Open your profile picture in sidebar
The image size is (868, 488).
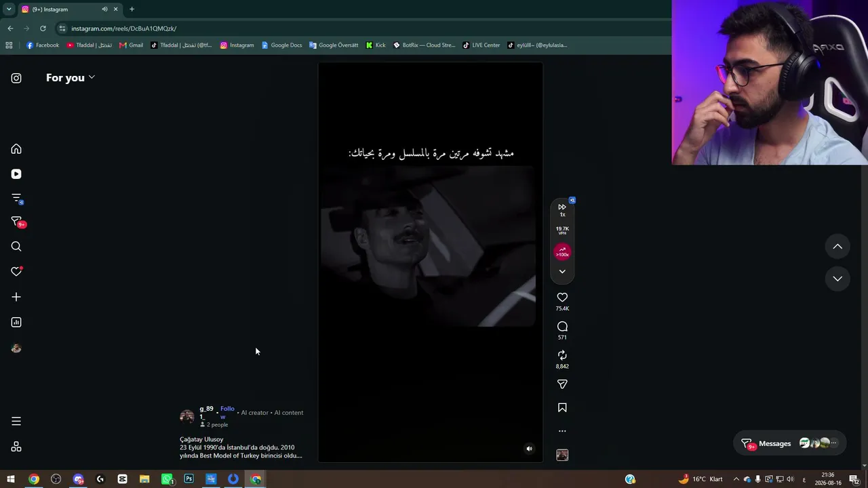(x=16, y=348)
